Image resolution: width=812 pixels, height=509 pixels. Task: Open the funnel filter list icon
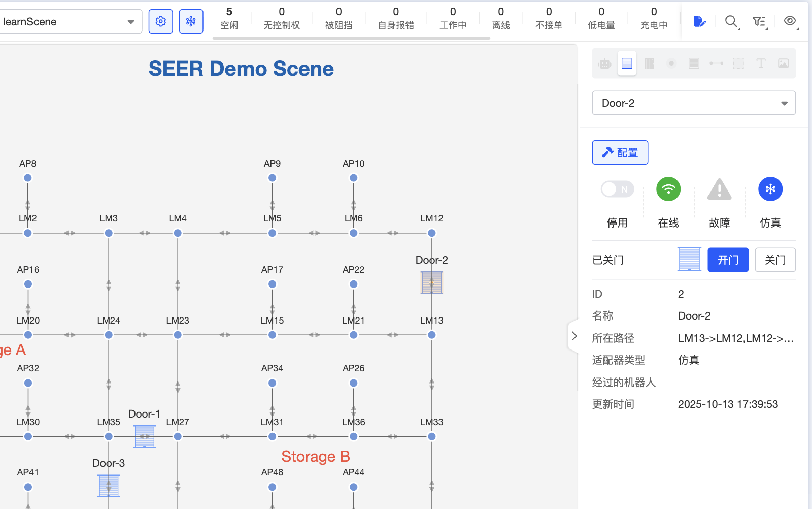[759, 21]
